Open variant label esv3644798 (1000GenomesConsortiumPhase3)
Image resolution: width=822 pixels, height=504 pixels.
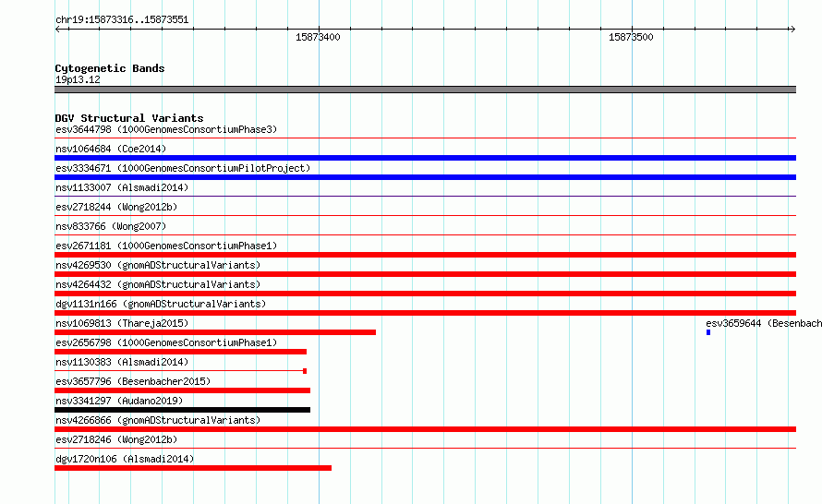pos(166,129)
